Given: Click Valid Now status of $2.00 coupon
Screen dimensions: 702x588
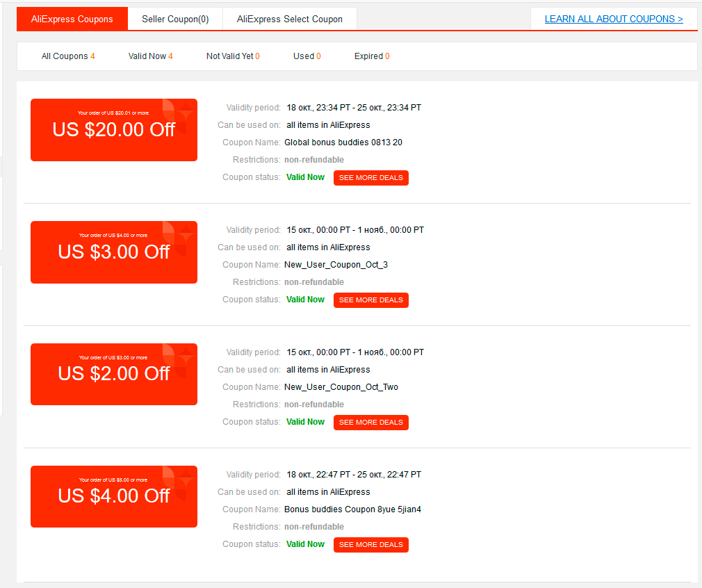Looking at the screenshot, I should pos(305,422).
